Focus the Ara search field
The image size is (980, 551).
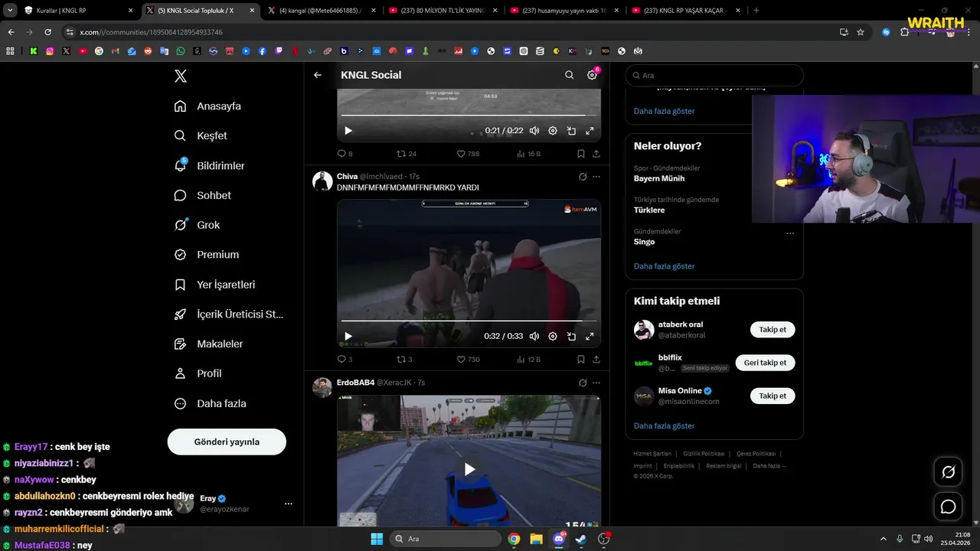pos(714,76)
